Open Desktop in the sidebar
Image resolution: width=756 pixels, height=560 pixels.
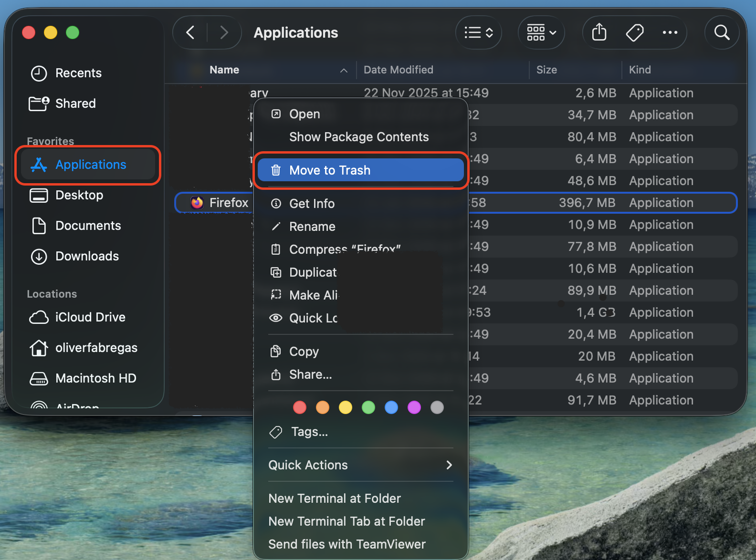tap(88, 195)
